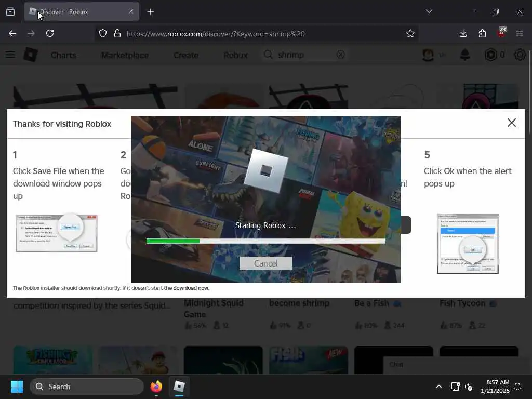This screenshot has width=532, height=399.
Task: Click the Roblox search magnifier icon
Action: click(x=268, y=55)
